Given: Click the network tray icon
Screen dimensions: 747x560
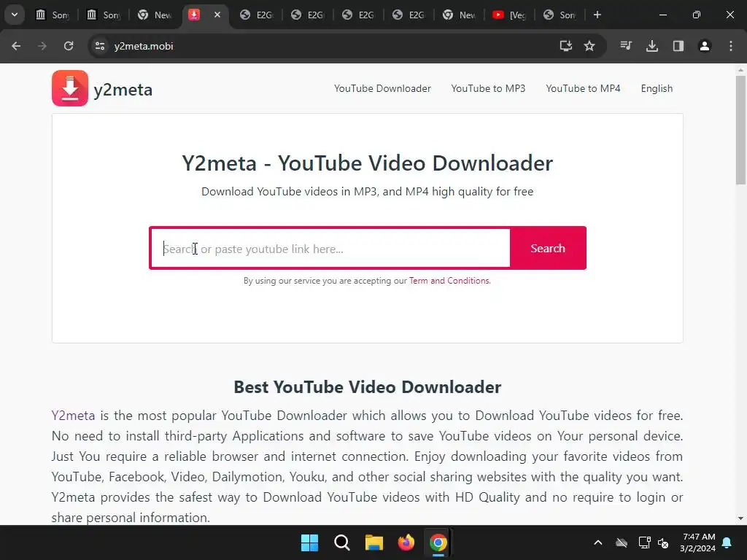Looking at the screenshot, I should [x=644, y=542].
